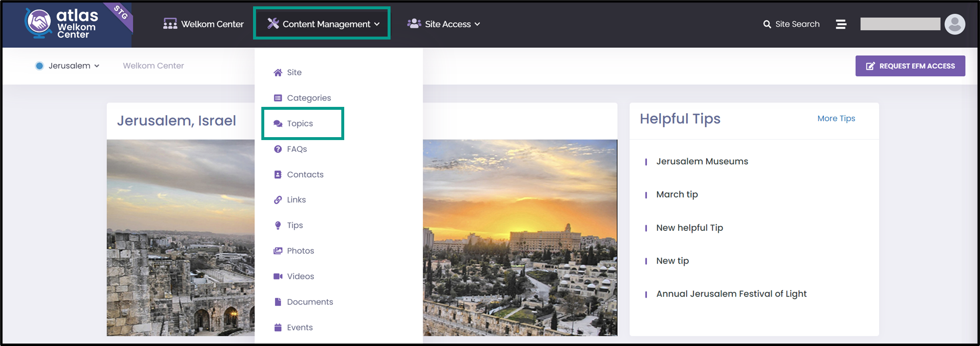Open the hamburger menu icon
The height and width of the screenshot is (346, 980).
click(x=841, y=24)
